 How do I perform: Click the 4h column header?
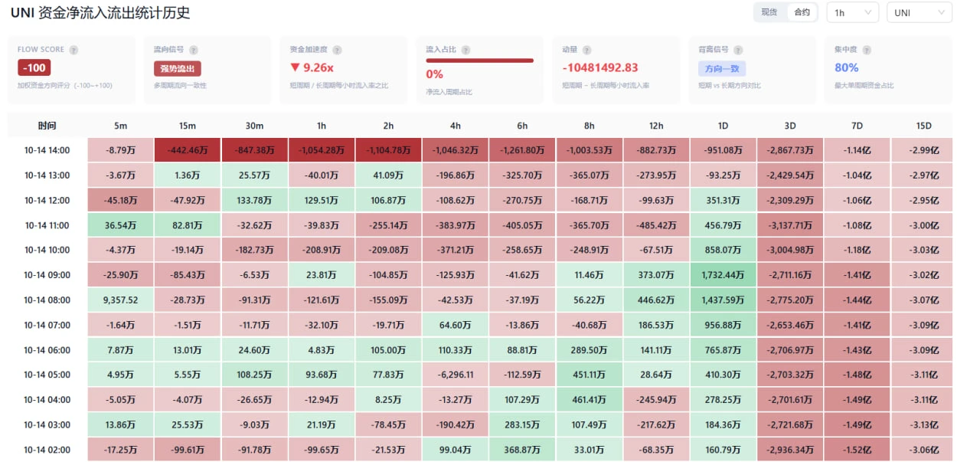(456, 126)
